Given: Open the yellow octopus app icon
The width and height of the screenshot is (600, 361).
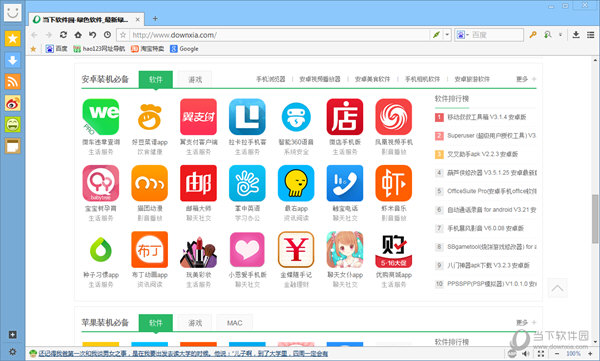Looking at the screenshot, I should tap(296, 183).
